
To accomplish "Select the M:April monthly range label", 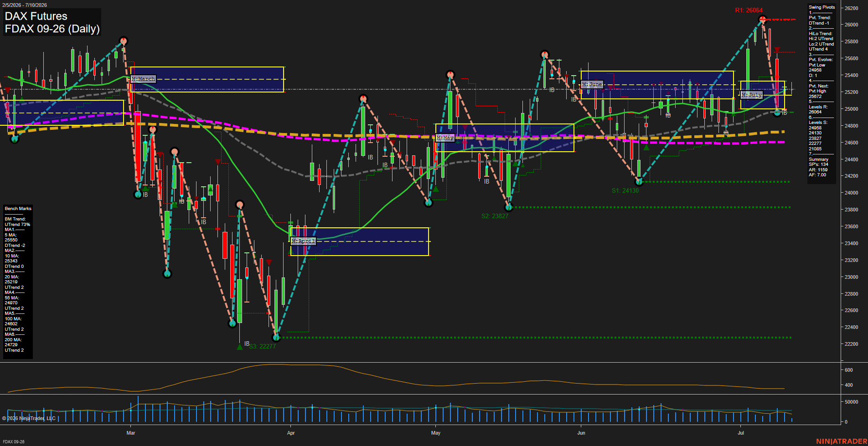I will tap(303, 241).
